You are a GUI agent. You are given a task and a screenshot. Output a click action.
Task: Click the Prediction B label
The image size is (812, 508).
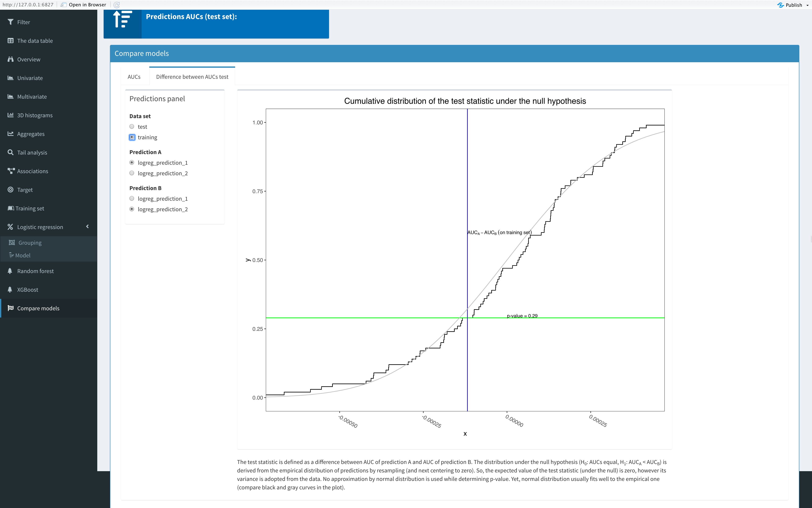pos(145,188)
